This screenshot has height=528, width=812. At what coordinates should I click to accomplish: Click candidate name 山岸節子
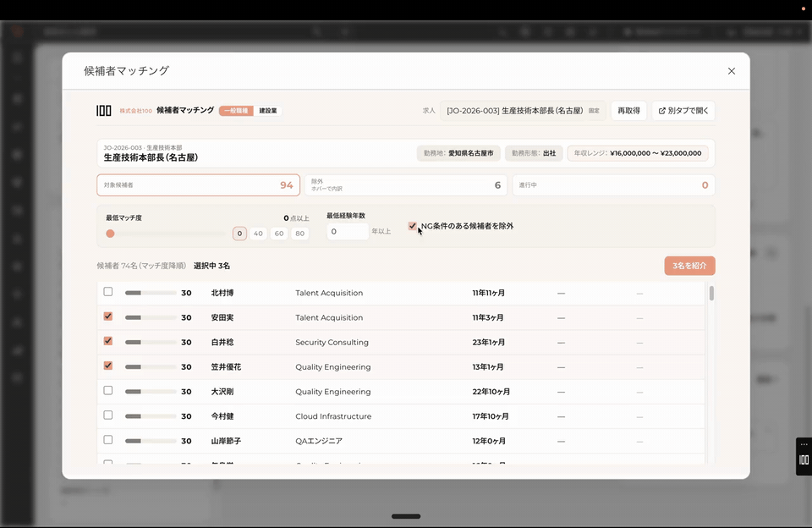click(226, 441)
